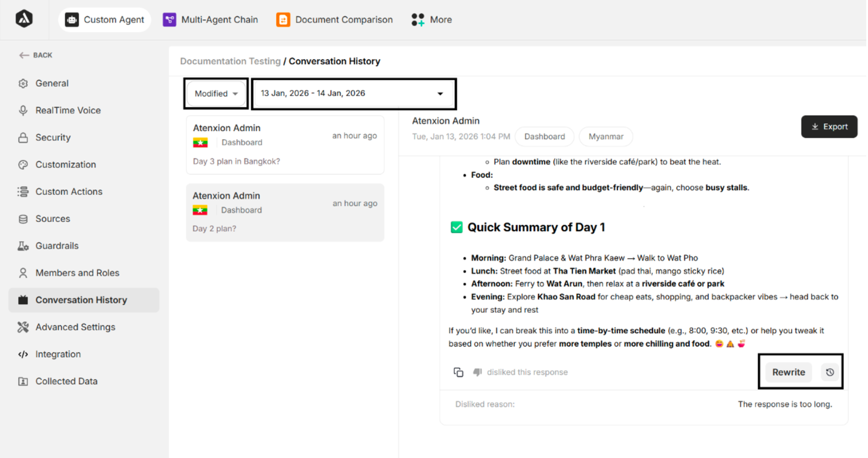
Task: Open the Multi-Agent Chain tab
Action: pos(211,20)
